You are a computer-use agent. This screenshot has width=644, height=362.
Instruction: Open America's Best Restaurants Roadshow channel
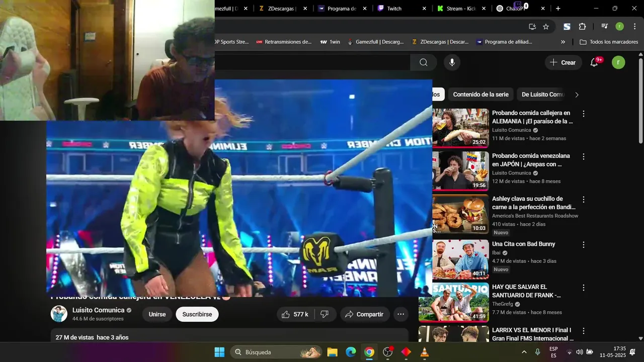pos(535,216)
